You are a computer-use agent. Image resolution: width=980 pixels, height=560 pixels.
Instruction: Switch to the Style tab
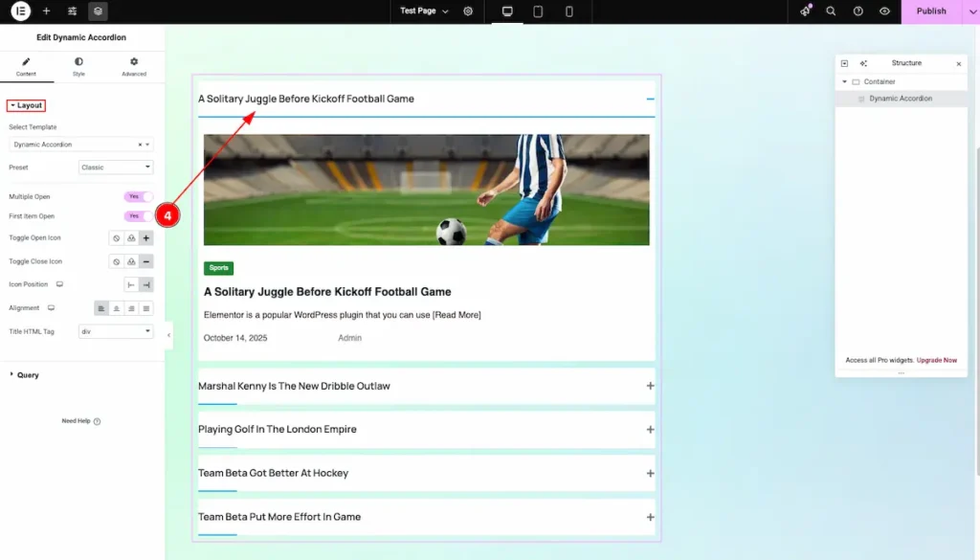78,66
